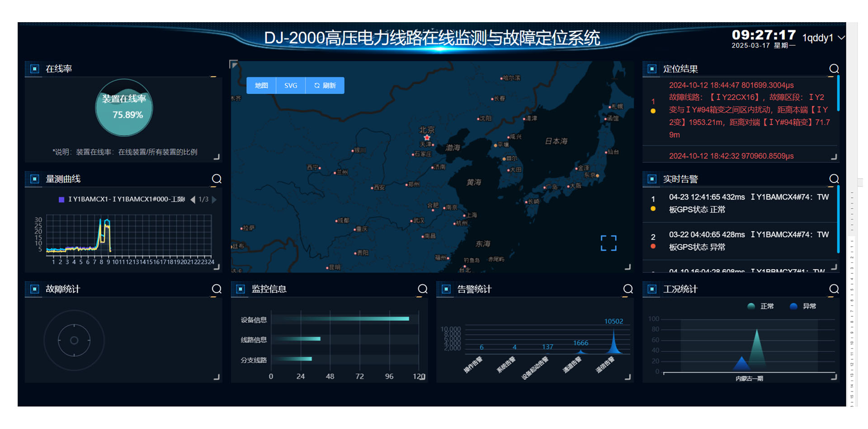Switch to the SVG map view tab
Image resolution: width=868 pixels, height=429 pixels.
pos(290,85)
